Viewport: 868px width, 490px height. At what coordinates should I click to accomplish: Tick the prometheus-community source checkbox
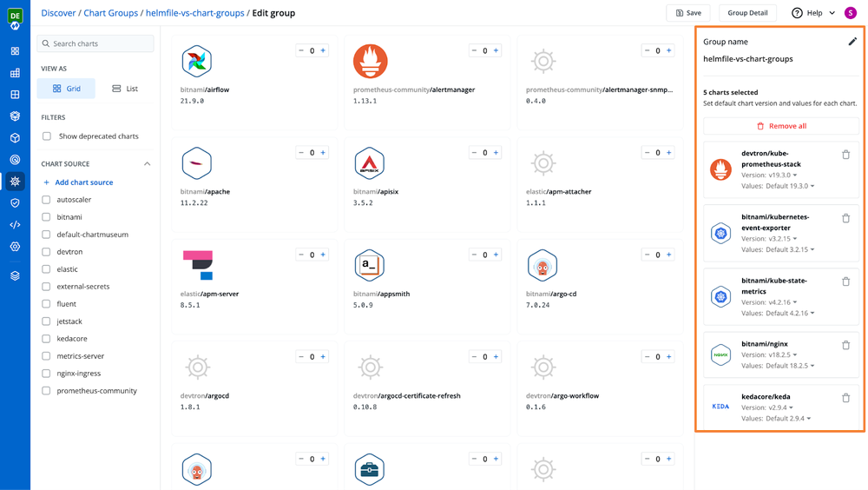(47, 391)
